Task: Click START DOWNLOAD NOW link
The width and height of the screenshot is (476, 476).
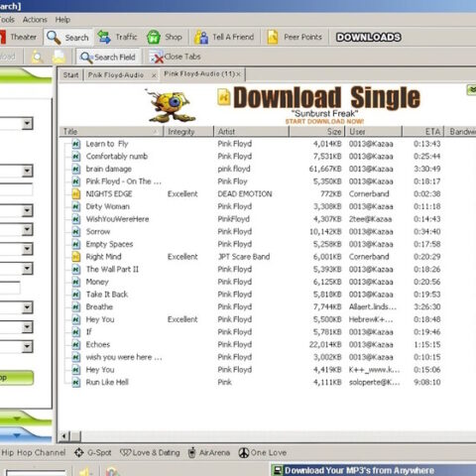Action: coord(324,121)
